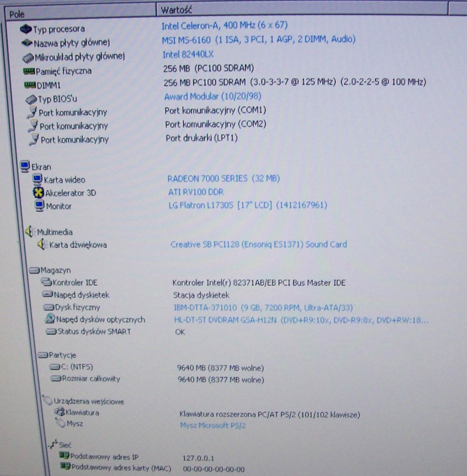Select the Ekran section monitor icon
The height and width of the screenshot is (476, 467).
[25, 166]
